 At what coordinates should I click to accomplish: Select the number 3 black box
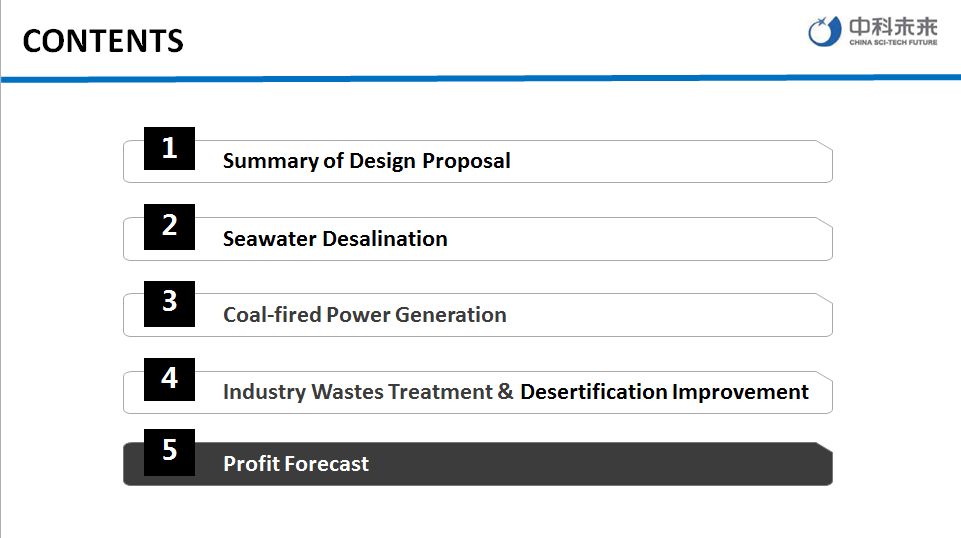[x=169, y=302]
